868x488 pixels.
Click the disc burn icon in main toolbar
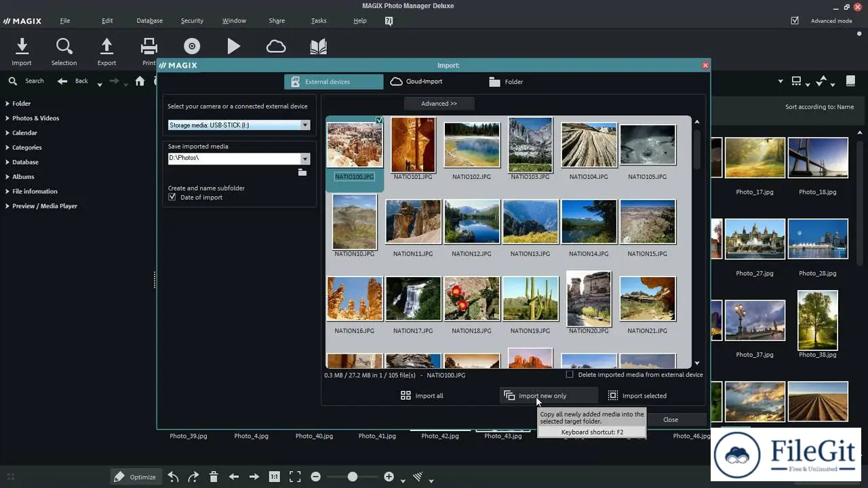(192, 46)
